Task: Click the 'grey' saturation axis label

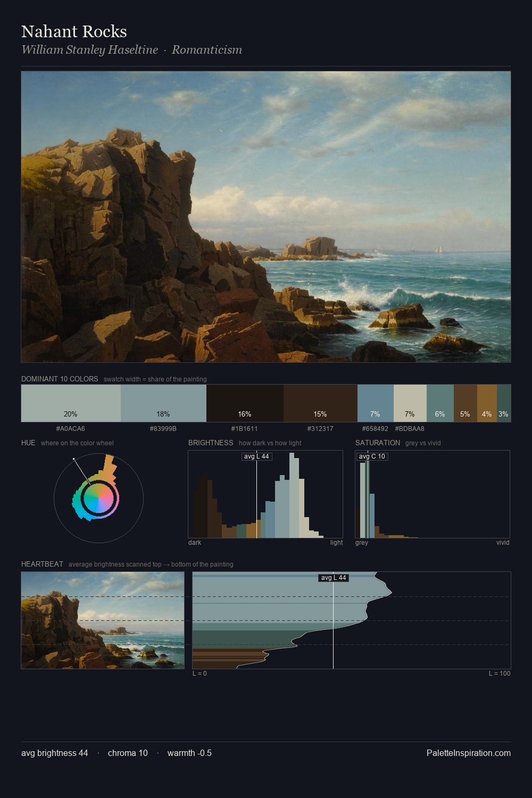Action: [x=362, y=543]
